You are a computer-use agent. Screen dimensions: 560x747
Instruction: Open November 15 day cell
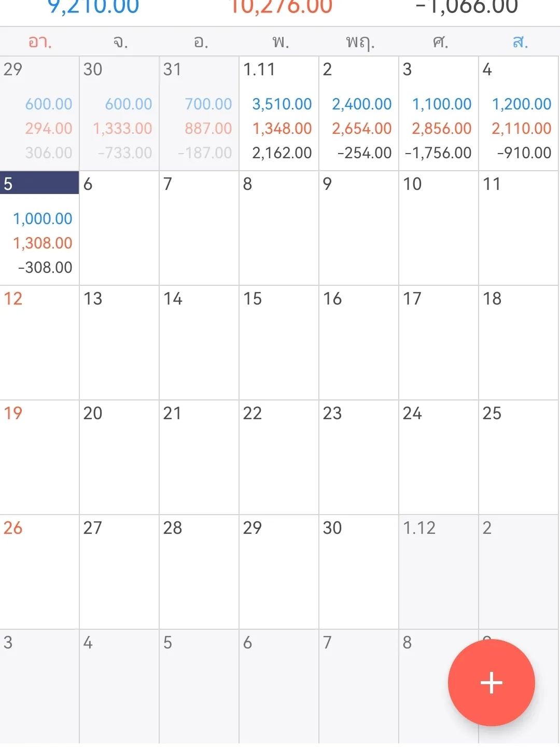279,342
